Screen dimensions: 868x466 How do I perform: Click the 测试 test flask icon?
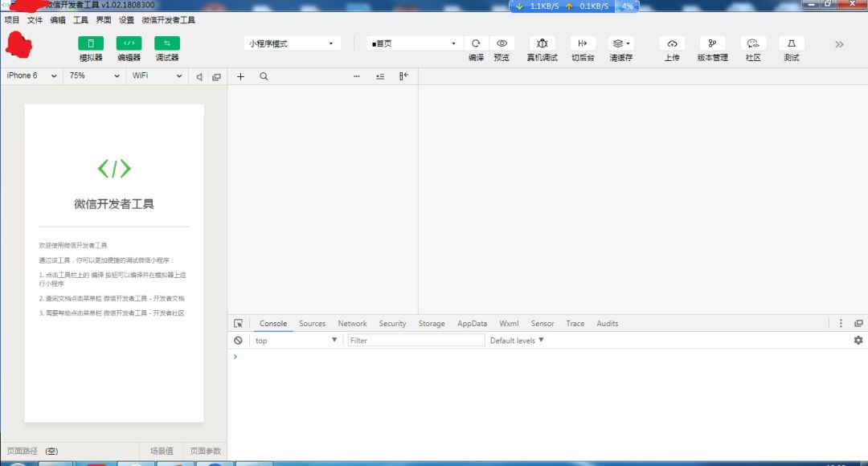(x=792, y=43)
